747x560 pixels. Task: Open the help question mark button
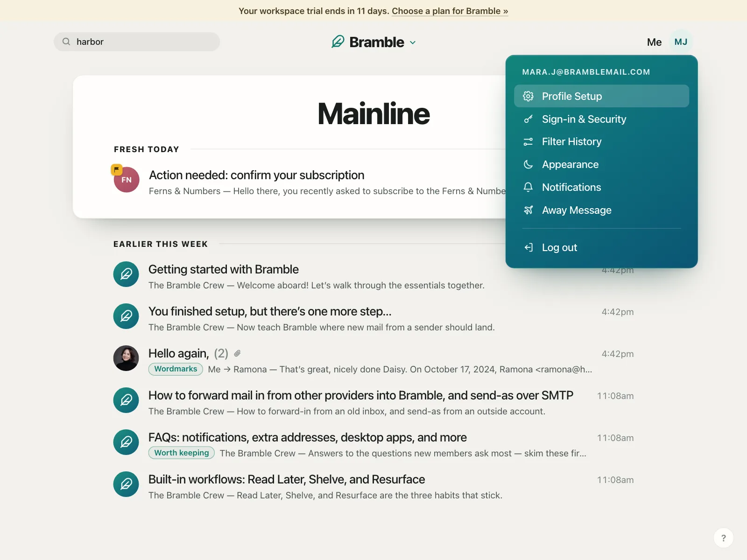coord(723,538)
